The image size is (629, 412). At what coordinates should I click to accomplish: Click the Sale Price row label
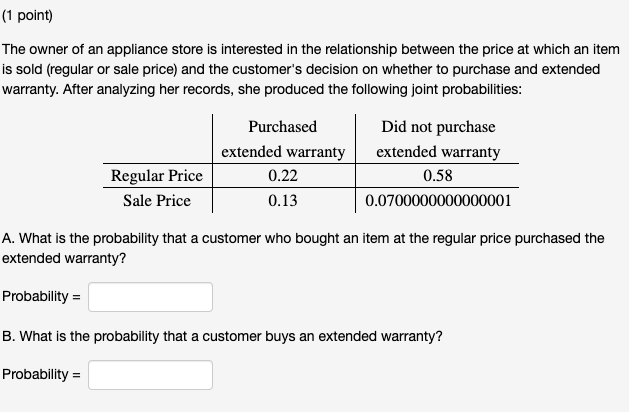[156, 200]
